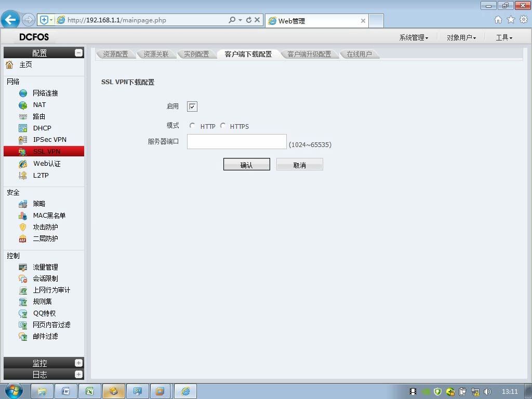The width and height of the screenshot is (532, 399).
Task: Switch to the 资源关联 tab
Action: (x=156, y=54)
